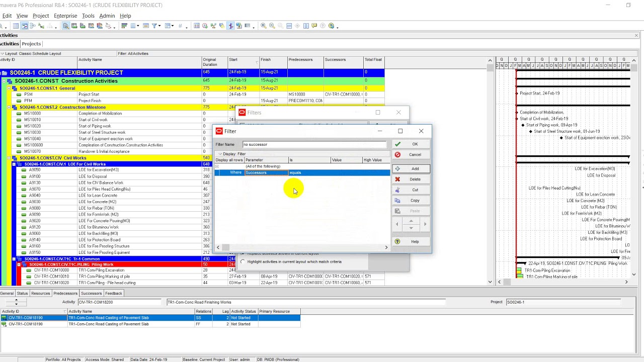Viewport: 644px width, 362px height.
Task: Click the equals condition cell
Action: [309, 172]
